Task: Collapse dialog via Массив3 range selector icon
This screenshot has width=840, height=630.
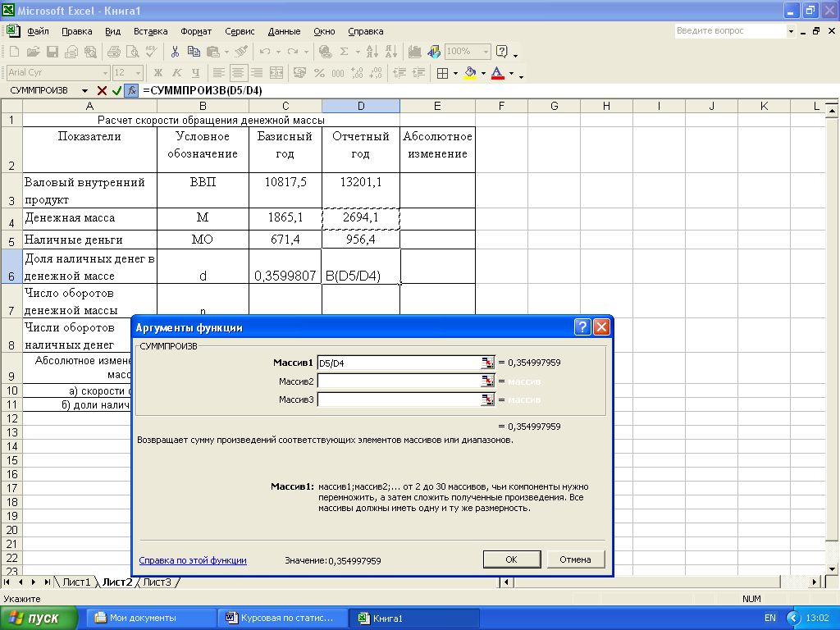Action: coord(487,399)
